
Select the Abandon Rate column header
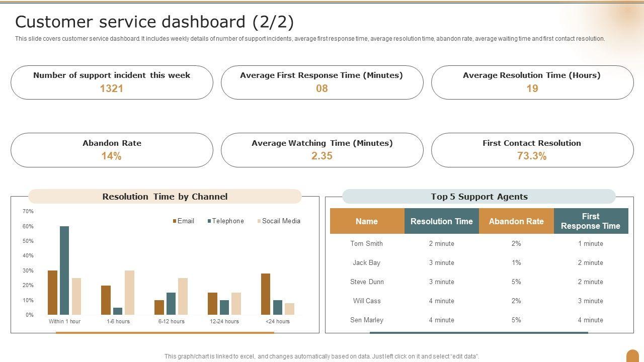[516, 221]
